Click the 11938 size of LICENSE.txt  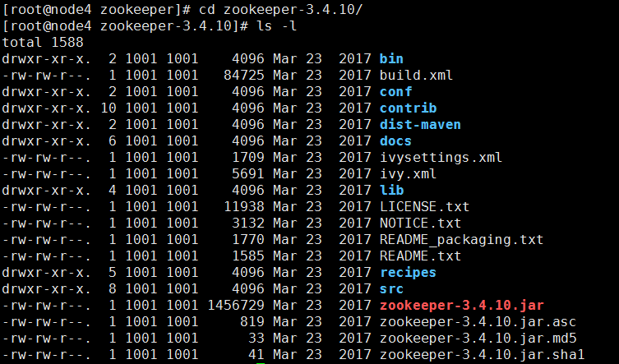tap(243, 207)
